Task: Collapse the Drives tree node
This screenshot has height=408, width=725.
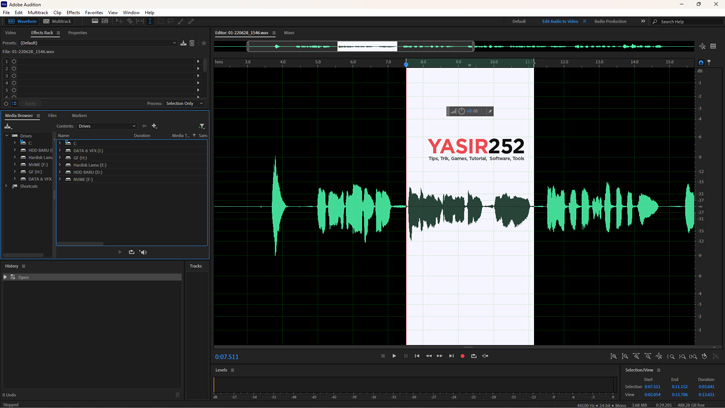Action: point(6,136)
